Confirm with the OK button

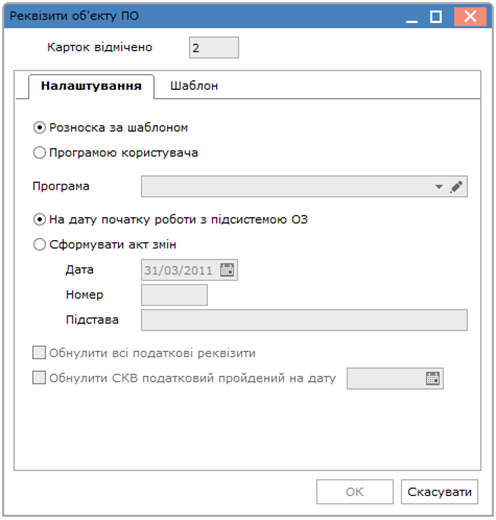click(x=355, y=492)
